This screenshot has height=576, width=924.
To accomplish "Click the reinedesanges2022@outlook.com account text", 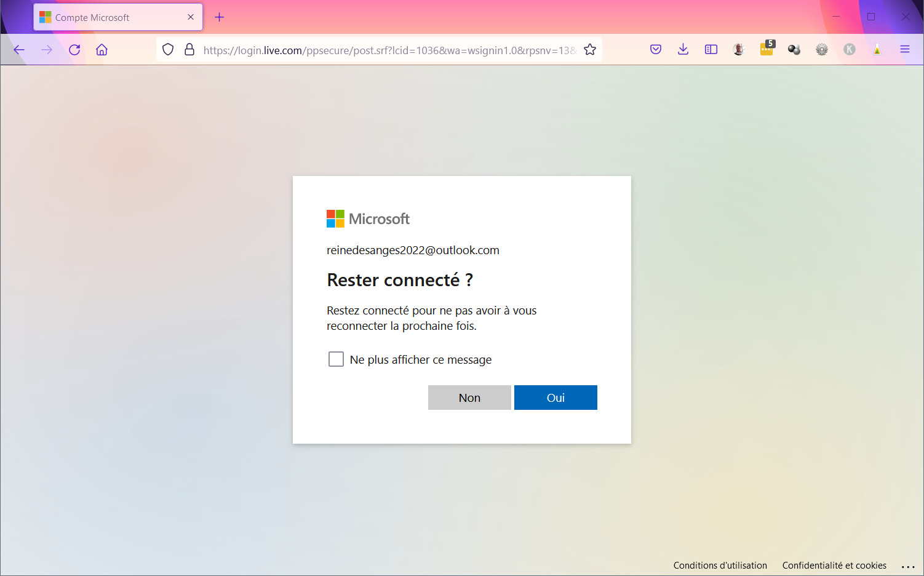I will click(x=413, y=250).
